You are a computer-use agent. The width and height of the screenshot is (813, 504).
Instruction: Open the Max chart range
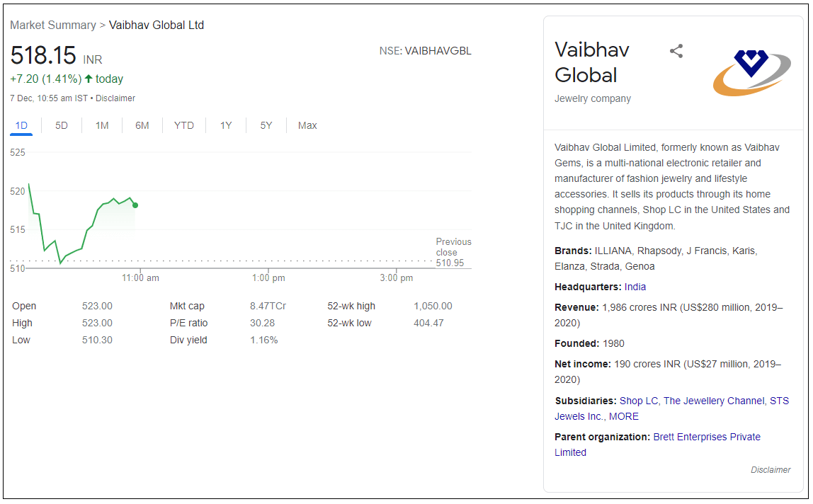(307, 125)
